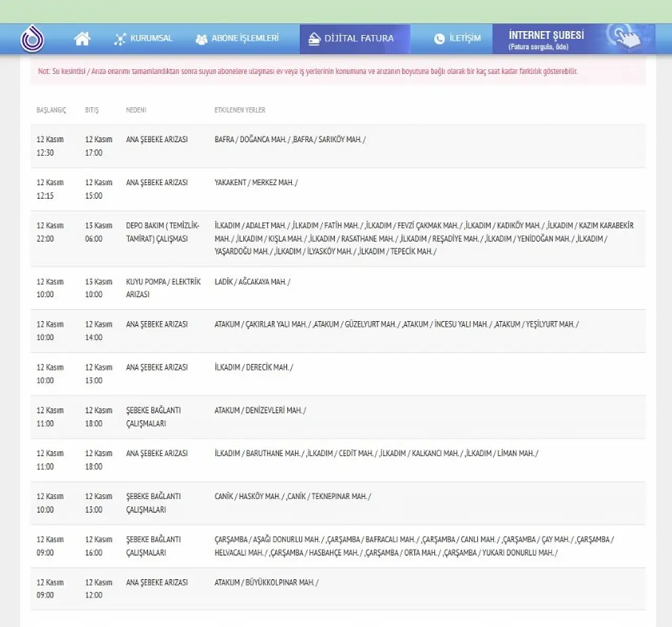Open İnternet Şubesi bill payment link
This screenshot has height=627, width=672.
[546, 39]
